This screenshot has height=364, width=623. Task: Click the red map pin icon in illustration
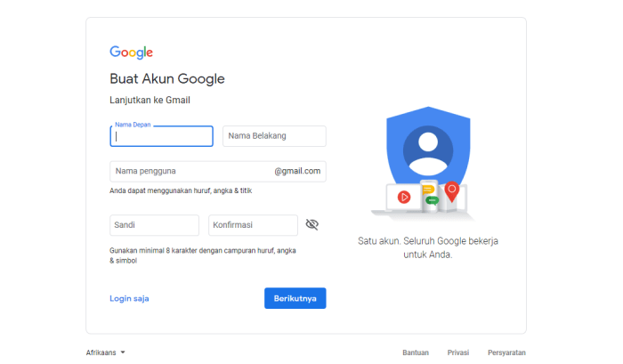click(452, 191)
